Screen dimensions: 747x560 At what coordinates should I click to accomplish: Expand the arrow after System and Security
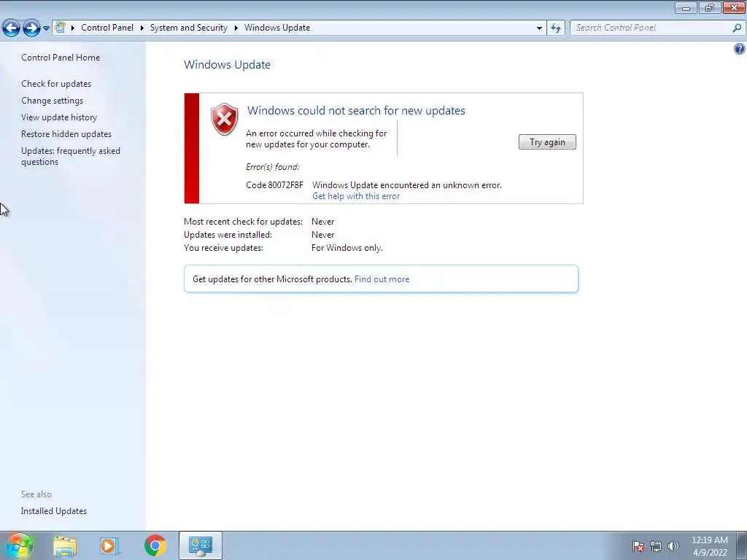pos(236,28)
